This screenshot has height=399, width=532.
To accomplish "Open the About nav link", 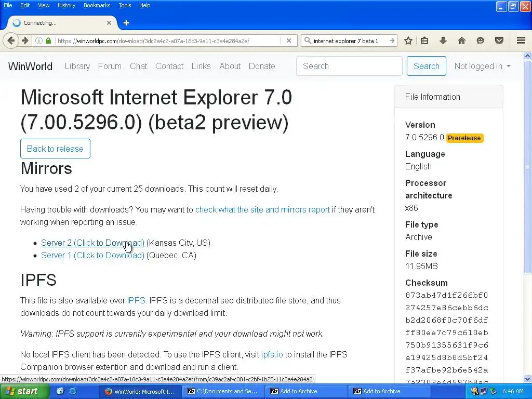I will [230, 66].
